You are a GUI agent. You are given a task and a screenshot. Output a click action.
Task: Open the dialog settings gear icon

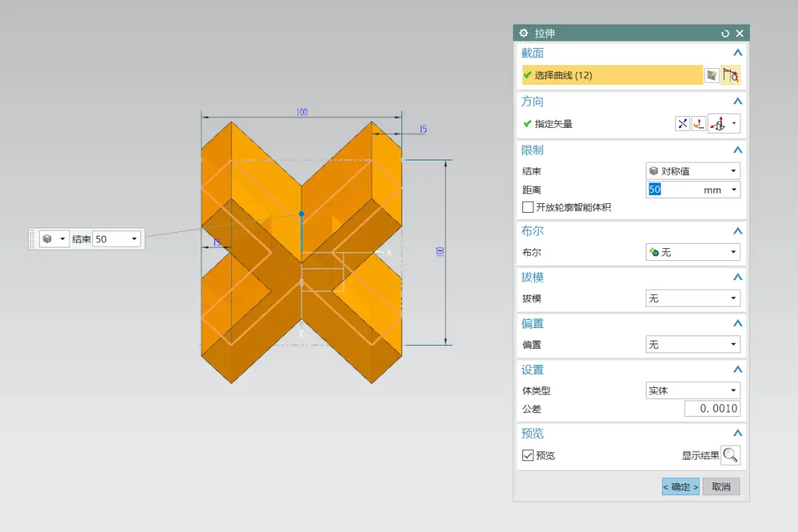(x=524, y=33)
